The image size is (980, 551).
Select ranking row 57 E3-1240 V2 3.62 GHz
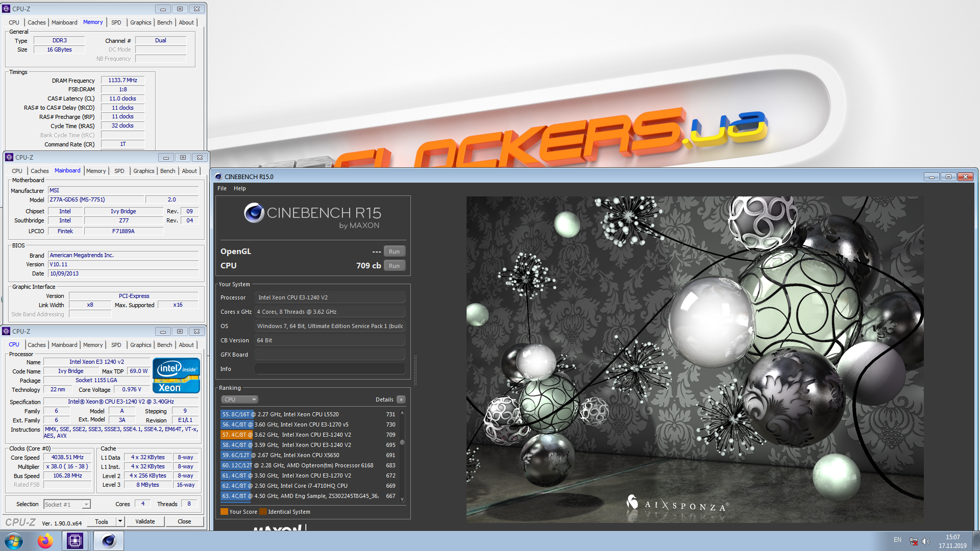pyautogui.click(x=309, y=435)
